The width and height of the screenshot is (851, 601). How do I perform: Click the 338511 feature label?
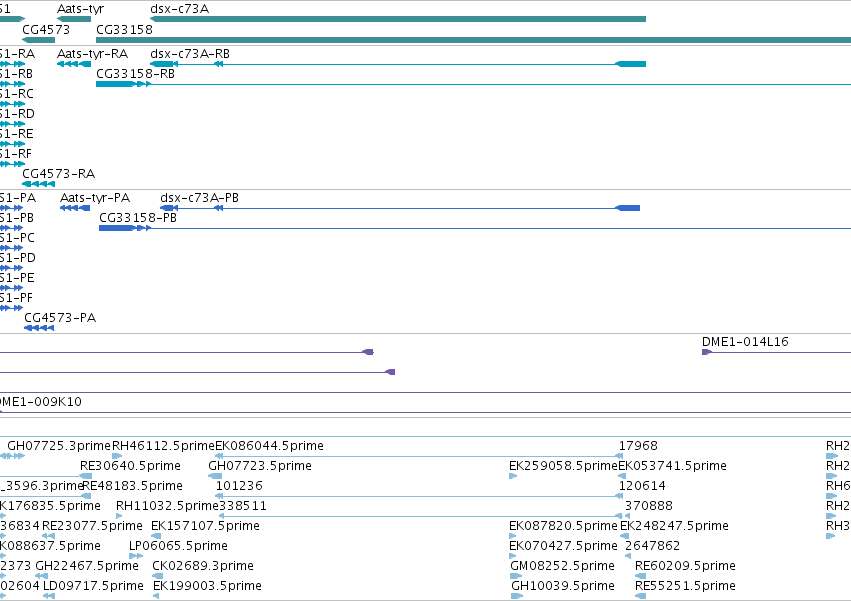pyautogui.click(x=243, y=506)
